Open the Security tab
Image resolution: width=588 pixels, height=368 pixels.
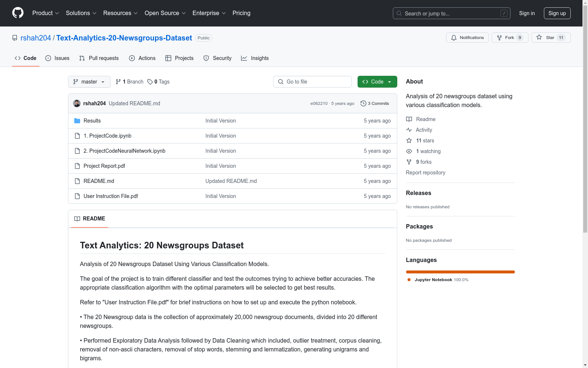218,58
